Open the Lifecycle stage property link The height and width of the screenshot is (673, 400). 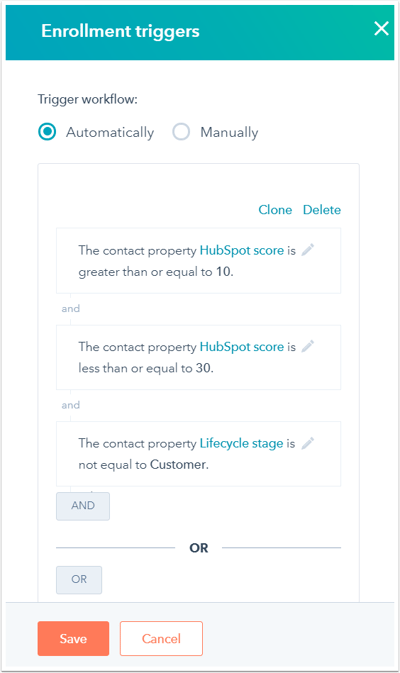pos(241,443)
